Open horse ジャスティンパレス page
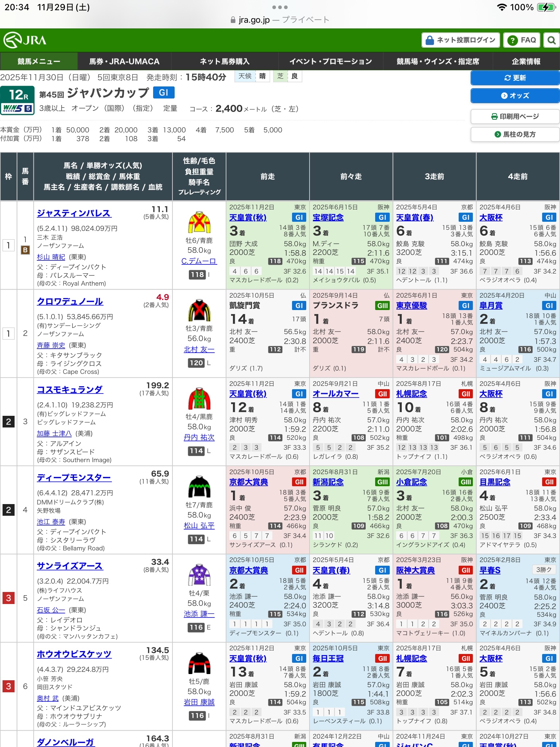The height and width of the screenshot is (747, 560). pos(74,213)
